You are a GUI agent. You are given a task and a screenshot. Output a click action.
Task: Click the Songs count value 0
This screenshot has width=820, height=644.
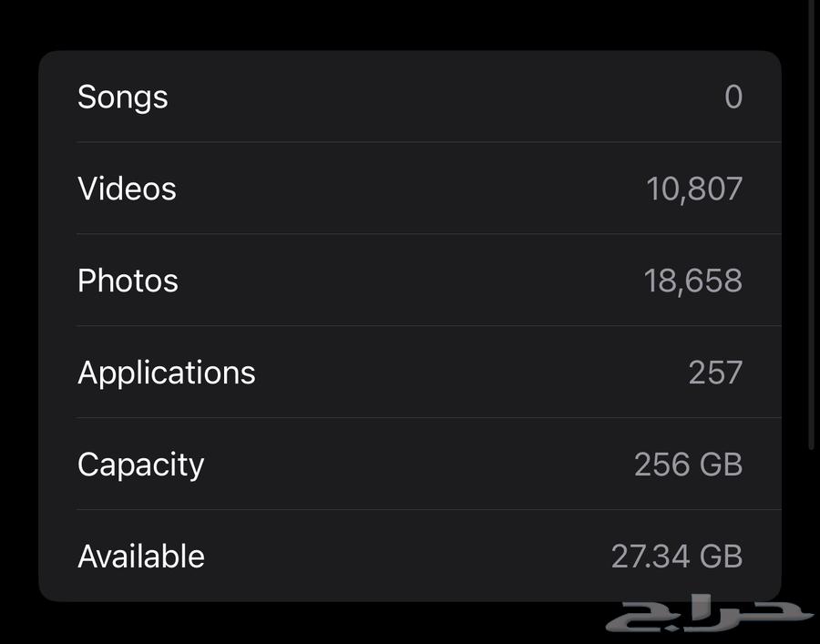[734, 97]
